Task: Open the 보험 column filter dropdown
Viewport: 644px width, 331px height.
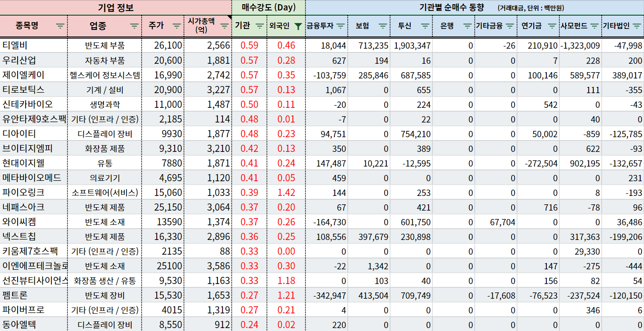Action: [x=383, y=26]
